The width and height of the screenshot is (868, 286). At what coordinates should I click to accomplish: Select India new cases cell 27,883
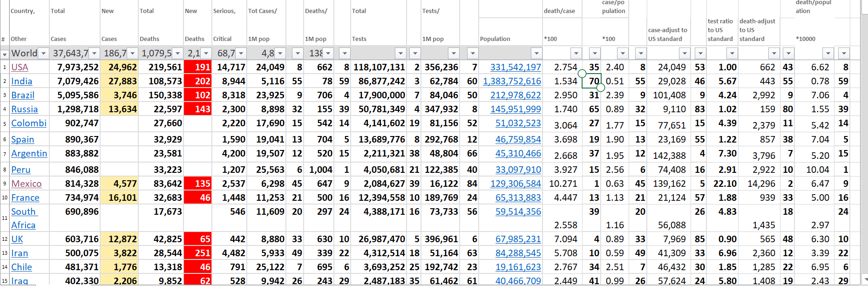119,81
